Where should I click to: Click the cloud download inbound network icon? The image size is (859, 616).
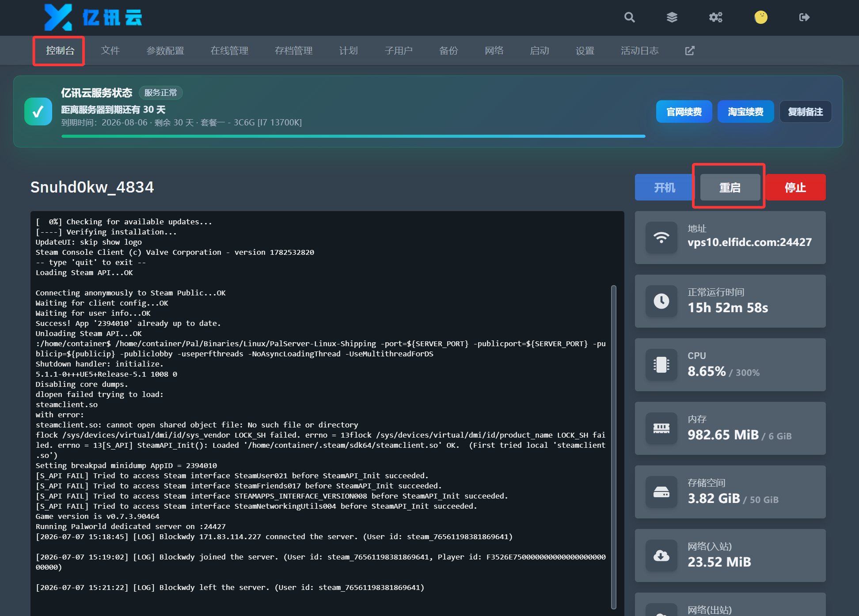click(661, 556)
